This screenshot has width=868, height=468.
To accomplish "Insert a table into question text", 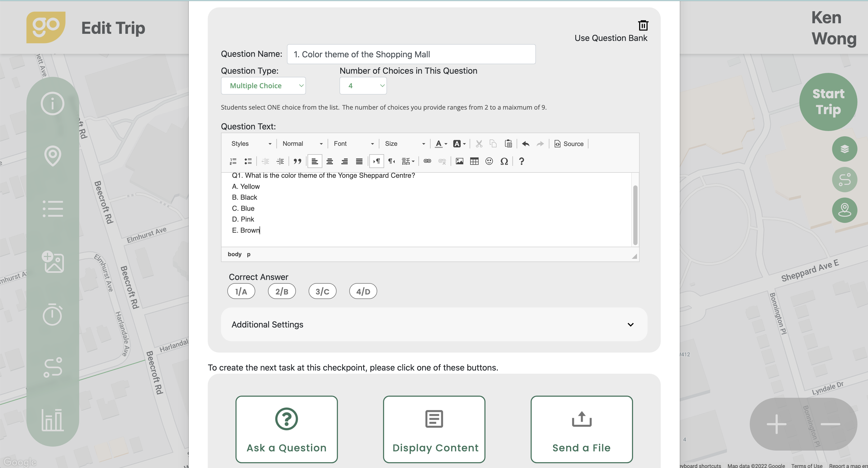I will (x=474, y=161).
